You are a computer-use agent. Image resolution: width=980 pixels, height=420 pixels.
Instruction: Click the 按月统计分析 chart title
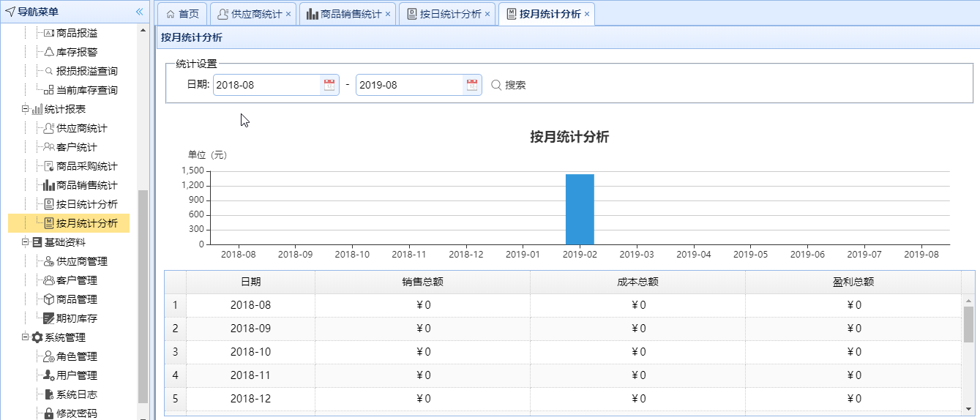(x=569, y=137)
